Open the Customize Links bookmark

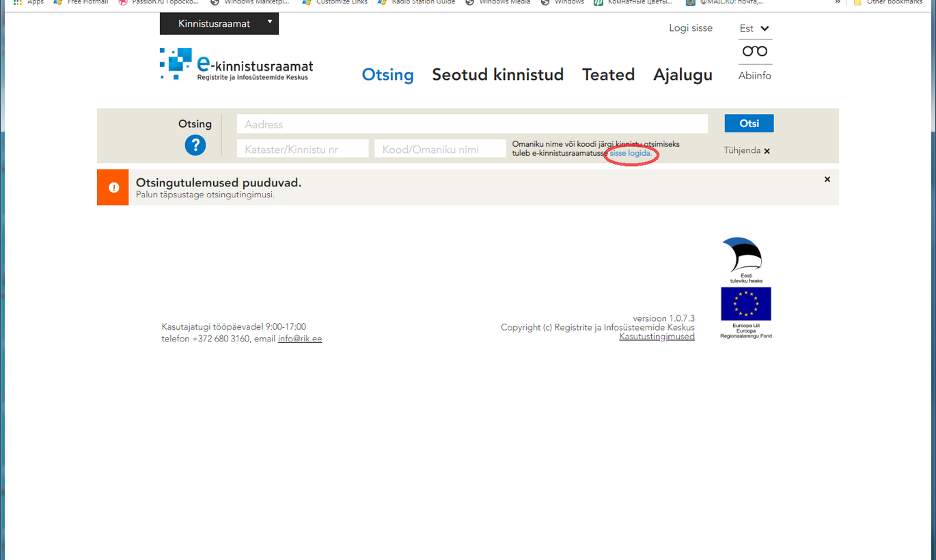335,2
